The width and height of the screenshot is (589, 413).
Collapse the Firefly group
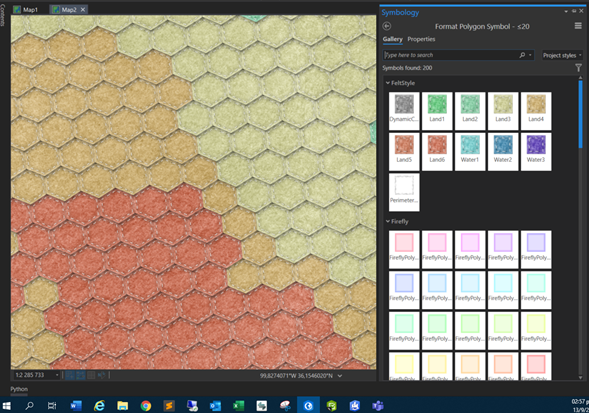(387, 221)
